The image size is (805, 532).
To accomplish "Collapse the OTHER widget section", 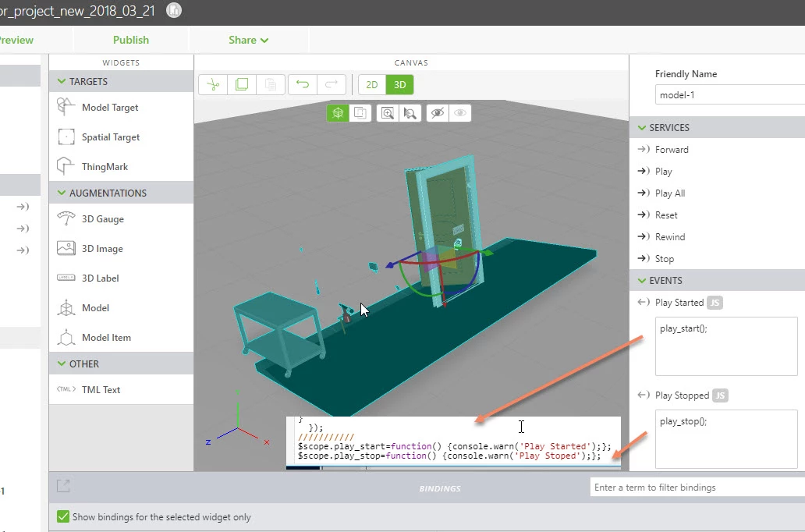I will point(62,364).
